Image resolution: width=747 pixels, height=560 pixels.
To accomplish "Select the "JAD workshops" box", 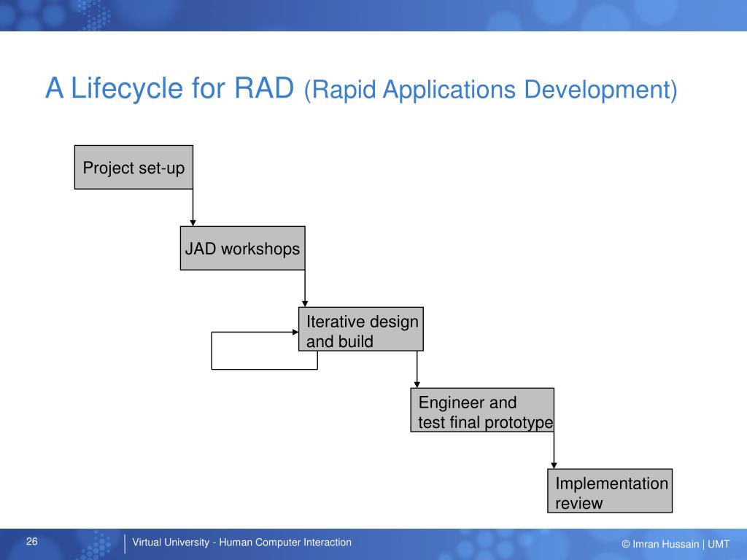I will tap(242, 248).
